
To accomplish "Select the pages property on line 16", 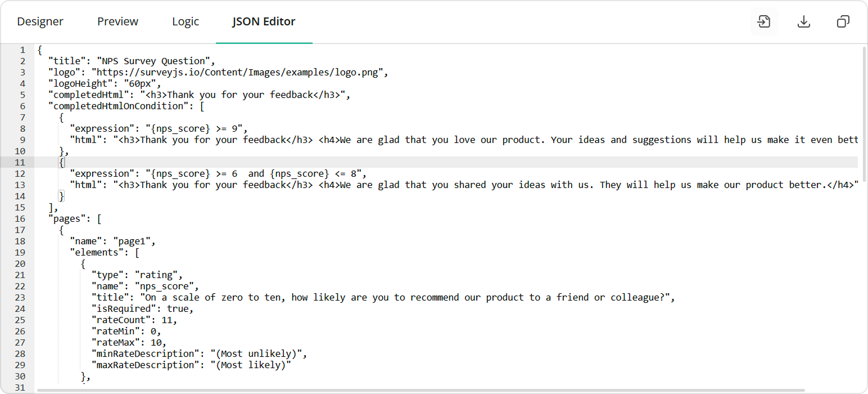I will (66, 218).
